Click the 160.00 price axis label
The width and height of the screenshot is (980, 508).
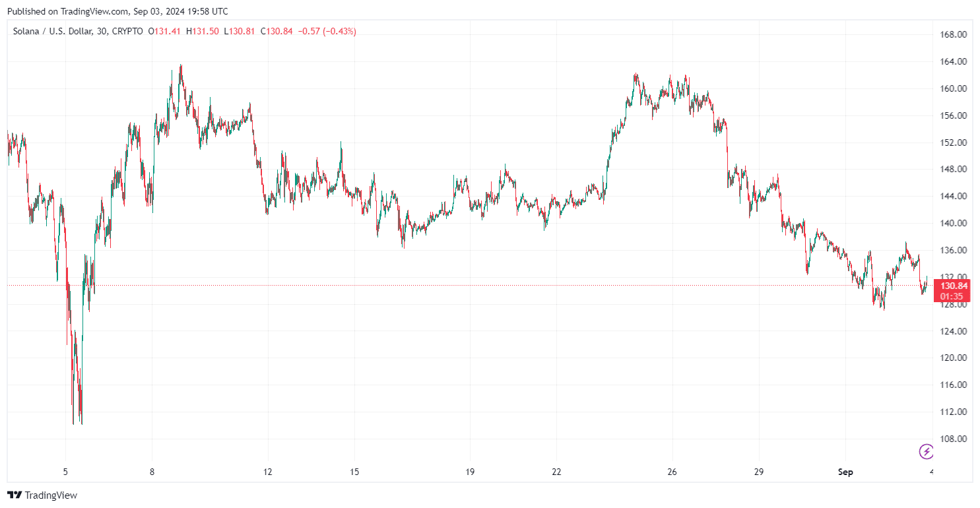(954, 88)
